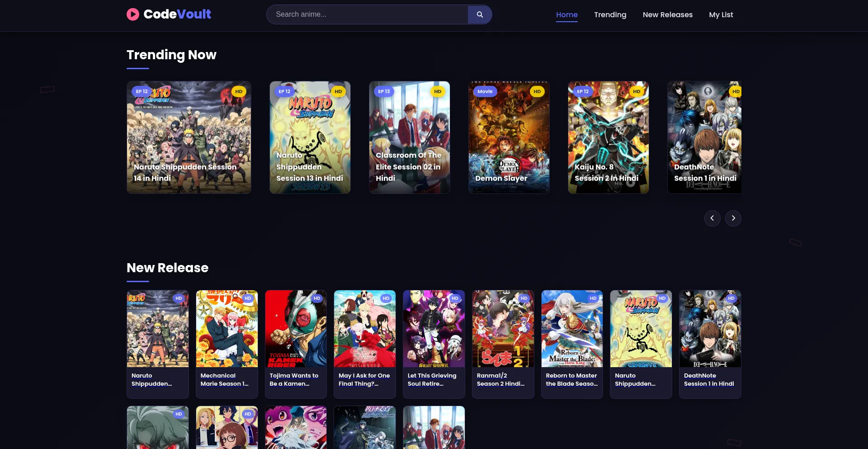The height and width of the screenshot is (449, 868).
Task: Click the Movie badge on Demon Slayer
Action: [485, 91]
